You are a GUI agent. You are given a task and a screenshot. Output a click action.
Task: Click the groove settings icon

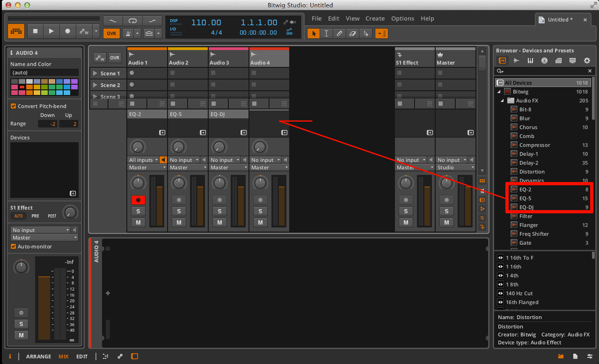[x=149, y=33]
